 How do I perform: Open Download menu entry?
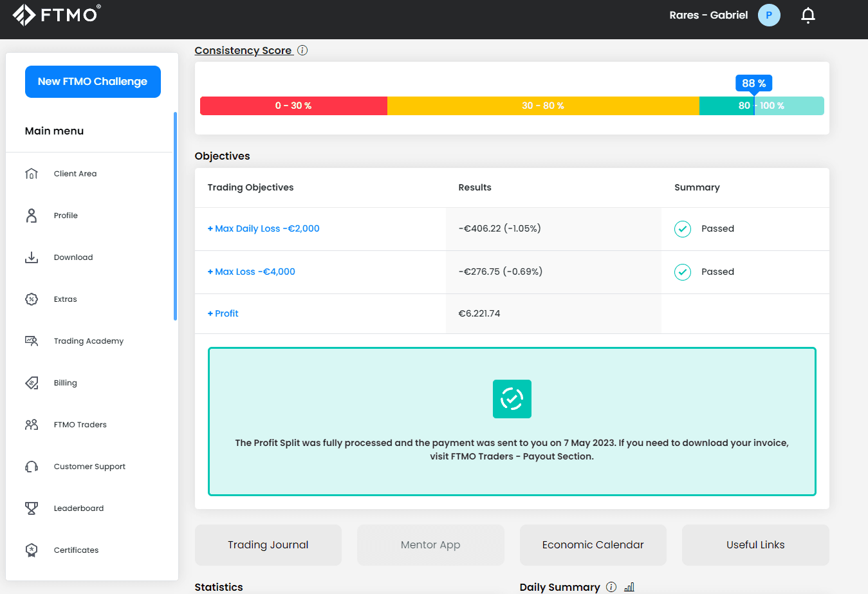73,257
